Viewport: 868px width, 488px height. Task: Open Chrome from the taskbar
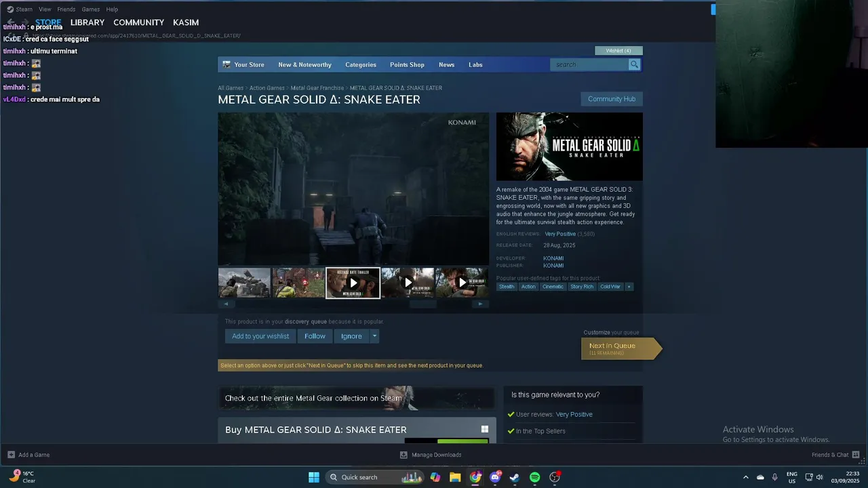coord(475,477)
